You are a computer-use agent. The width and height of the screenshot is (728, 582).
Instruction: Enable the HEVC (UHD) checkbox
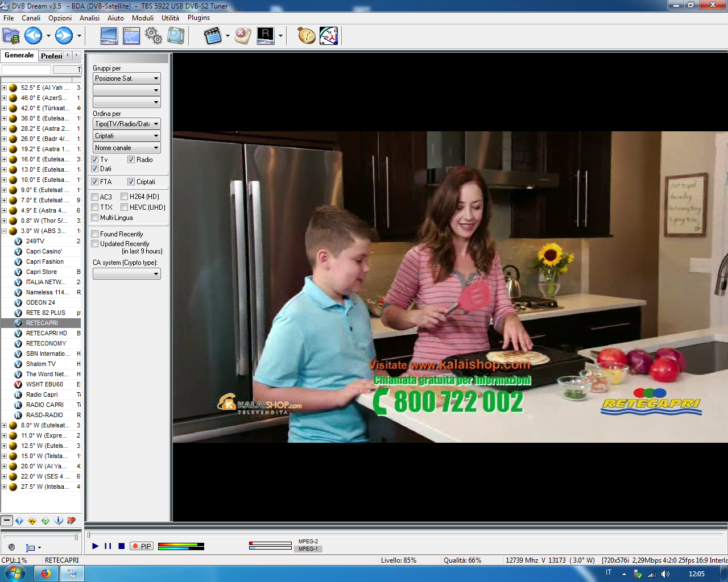pos(124,207)
